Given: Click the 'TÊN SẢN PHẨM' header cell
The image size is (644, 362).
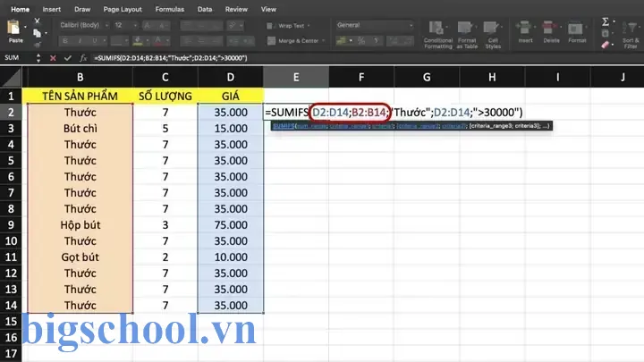Looking at the screenshot, I should pyautogui.click(x=80, y=96).
